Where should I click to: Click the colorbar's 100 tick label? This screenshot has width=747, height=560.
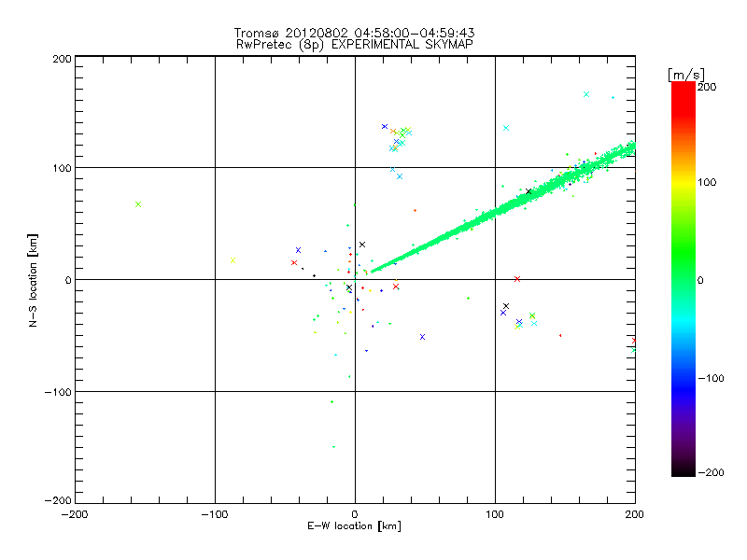click(707, 182)
